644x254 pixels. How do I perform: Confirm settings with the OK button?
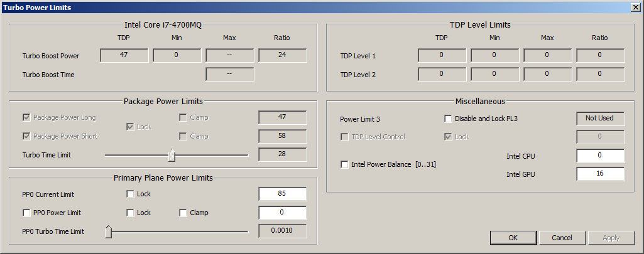point(513,238)
